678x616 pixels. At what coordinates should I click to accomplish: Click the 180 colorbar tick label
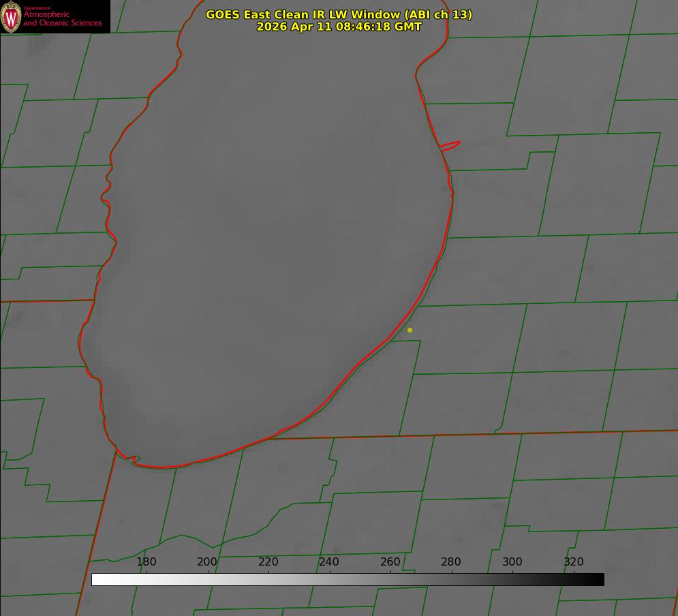click(x=146, y=561)
